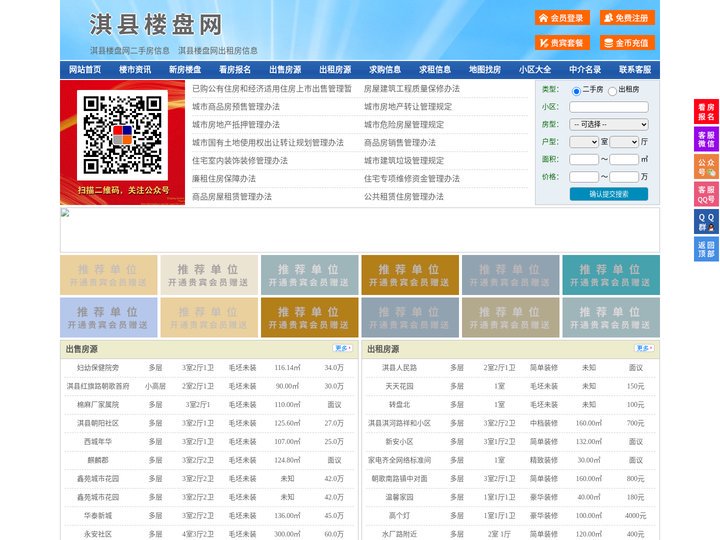Focus the maximum 面积 input field
Screen dimensions: 720x540
[x=624, y=159]
